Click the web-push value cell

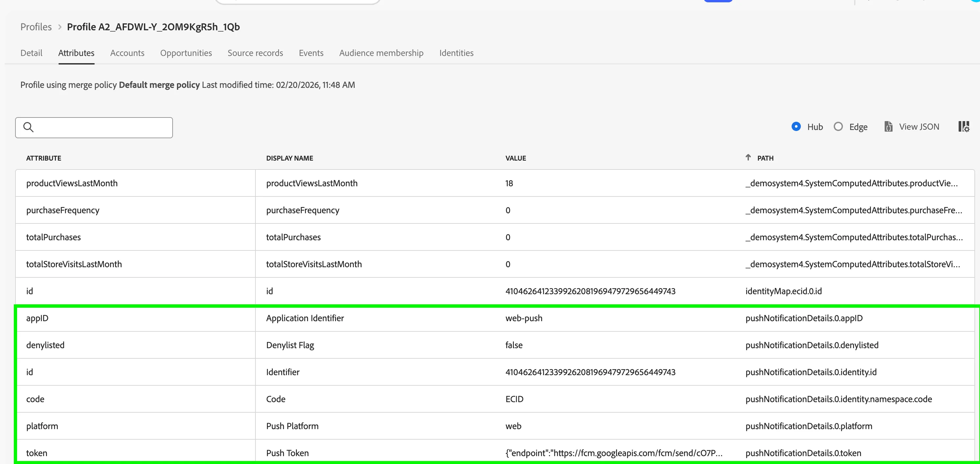(524, 319)
